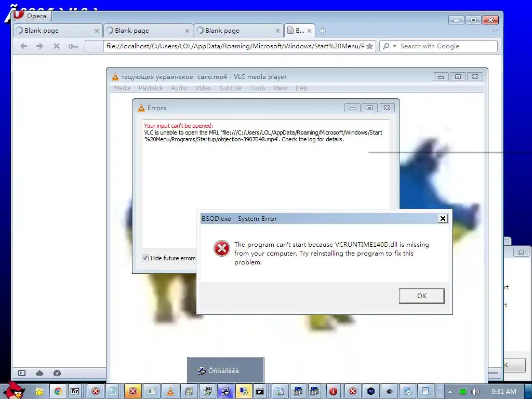This screenshot has height=399, width=532.
Task: Close the VLC Errors window
Action: [387, 108]
